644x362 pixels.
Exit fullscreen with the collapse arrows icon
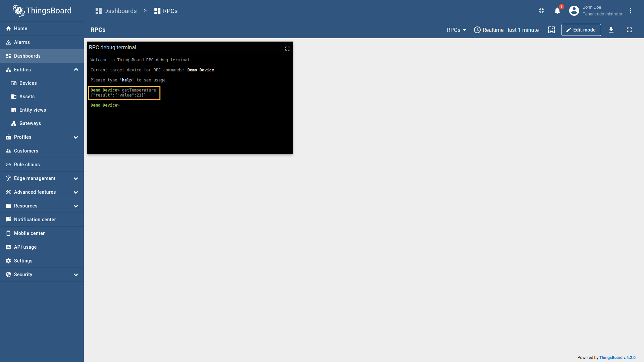tap(541, 11)
